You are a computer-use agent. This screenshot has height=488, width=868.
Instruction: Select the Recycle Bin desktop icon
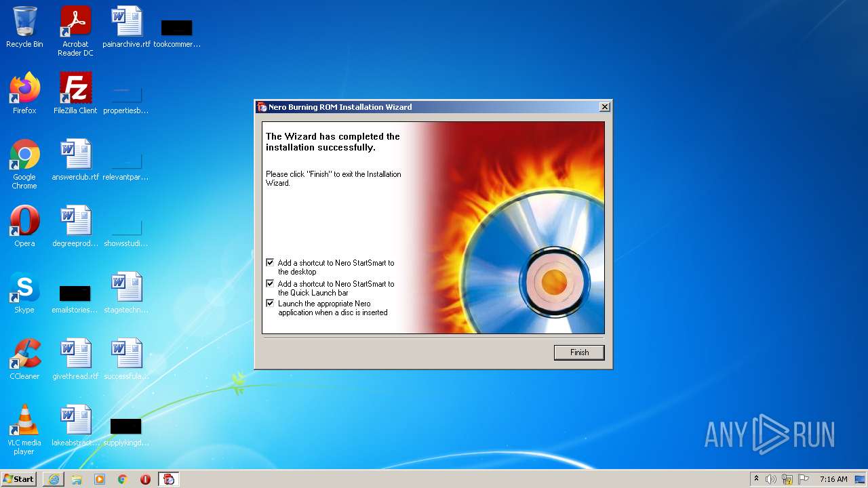pyautogui.click(x=24, y=27)
